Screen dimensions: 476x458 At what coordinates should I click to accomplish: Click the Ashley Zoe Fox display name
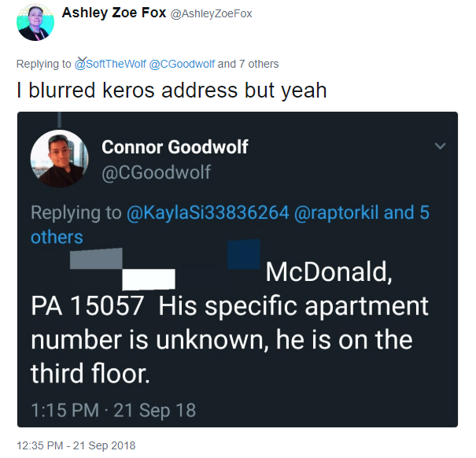(x=114, y=13)
